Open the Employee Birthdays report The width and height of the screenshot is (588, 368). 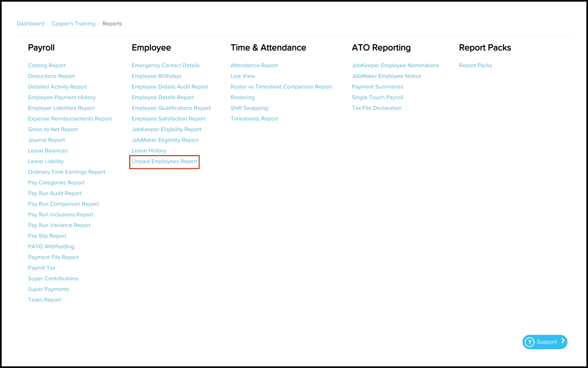157,76
